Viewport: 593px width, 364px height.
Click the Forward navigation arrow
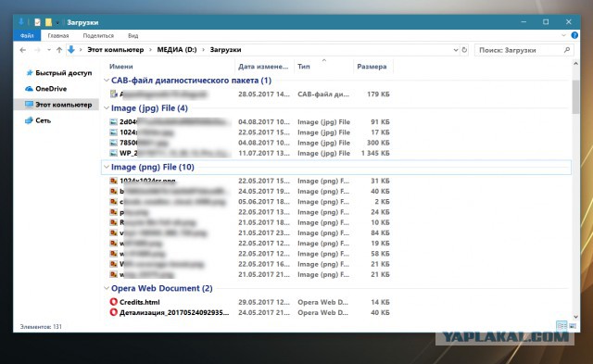point(37,50)
